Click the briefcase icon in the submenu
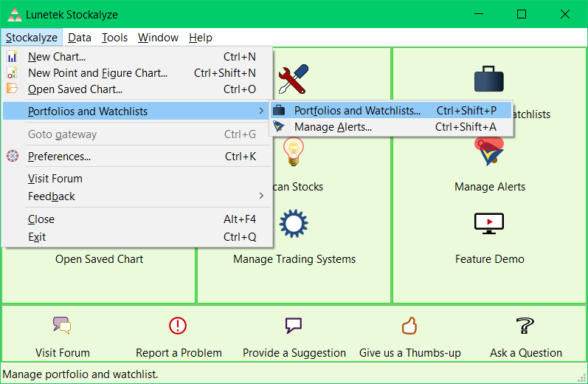The width and height of the screenshot is (588, 384). tap(279, 111)
